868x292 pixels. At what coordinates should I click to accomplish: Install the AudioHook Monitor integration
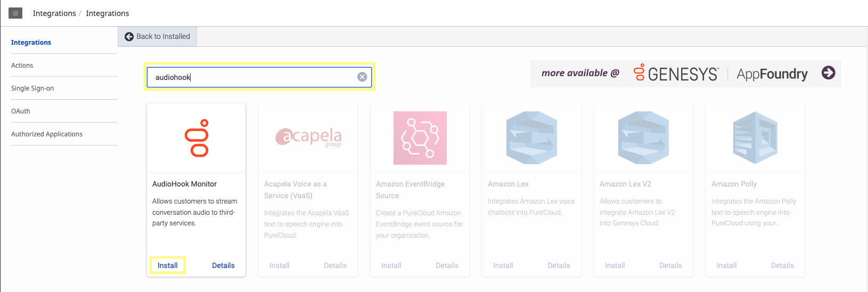coord(168,265)
